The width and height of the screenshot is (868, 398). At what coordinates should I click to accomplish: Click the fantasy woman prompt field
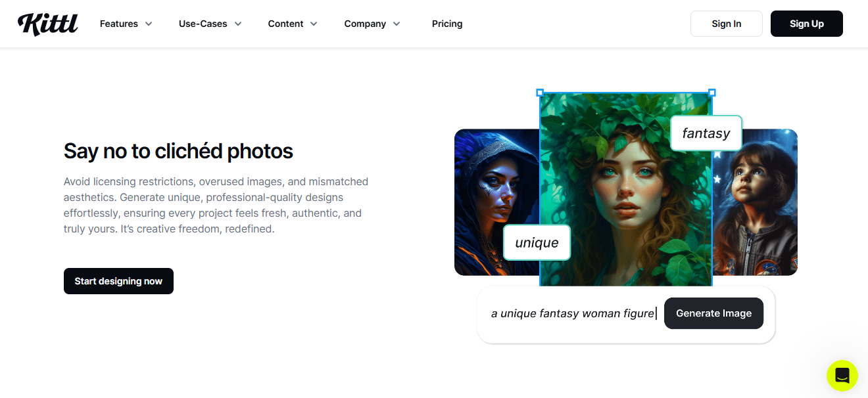572,313
